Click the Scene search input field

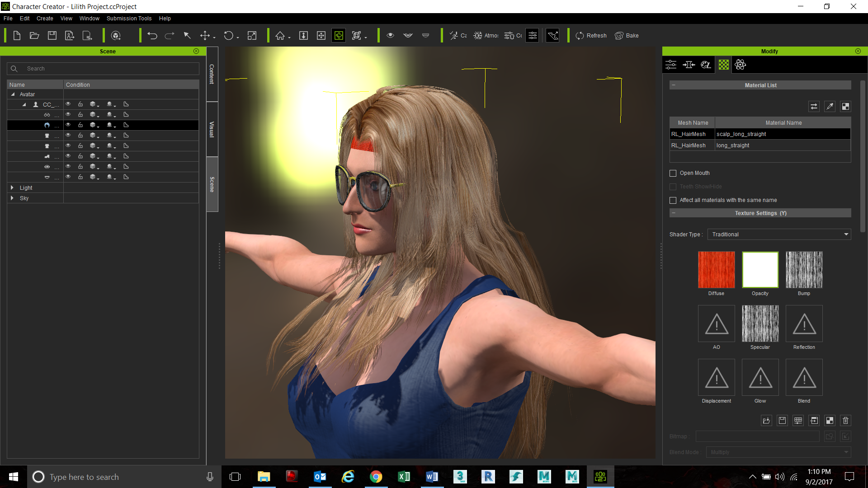pos(103,69)
